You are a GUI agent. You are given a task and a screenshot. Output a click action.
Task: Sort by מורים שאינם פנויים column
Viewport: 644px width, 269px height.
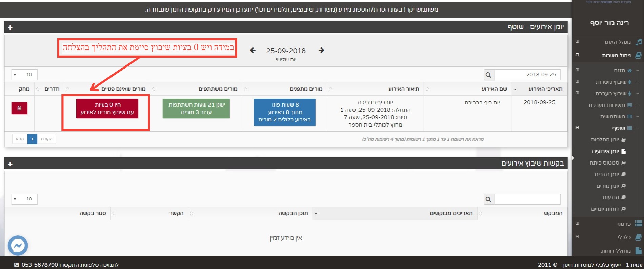point(107,89)
